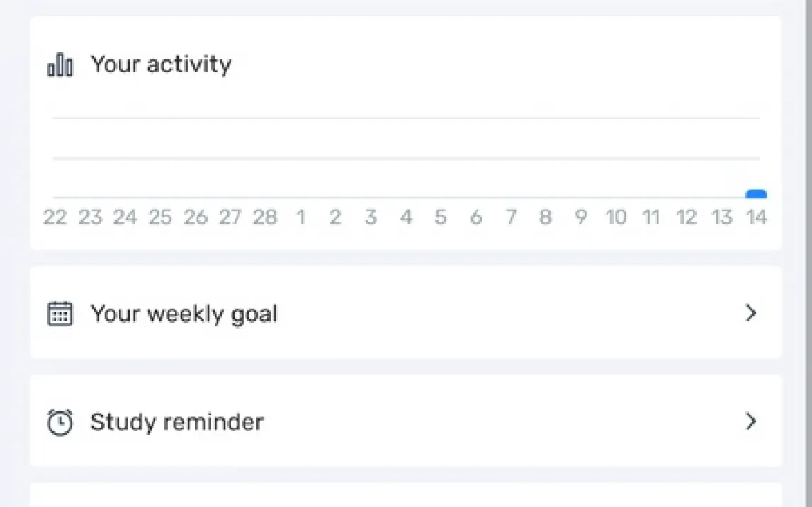
Task: Select day 28 on activity chart
Action: tap(265, 217)
